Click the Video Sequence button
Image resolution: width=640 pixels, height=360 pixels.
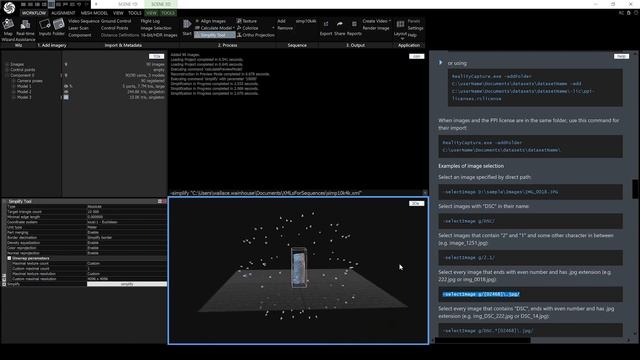84,21
